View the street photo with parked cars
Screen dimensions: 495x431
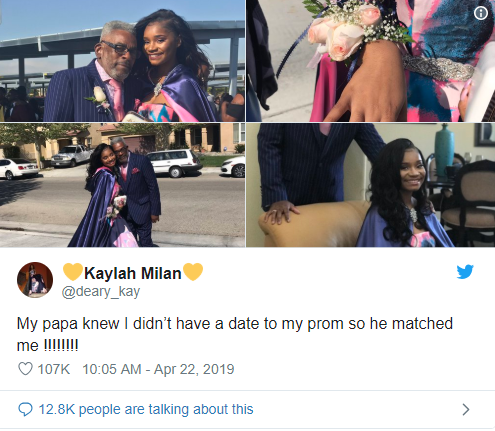(x=122, y=185)
